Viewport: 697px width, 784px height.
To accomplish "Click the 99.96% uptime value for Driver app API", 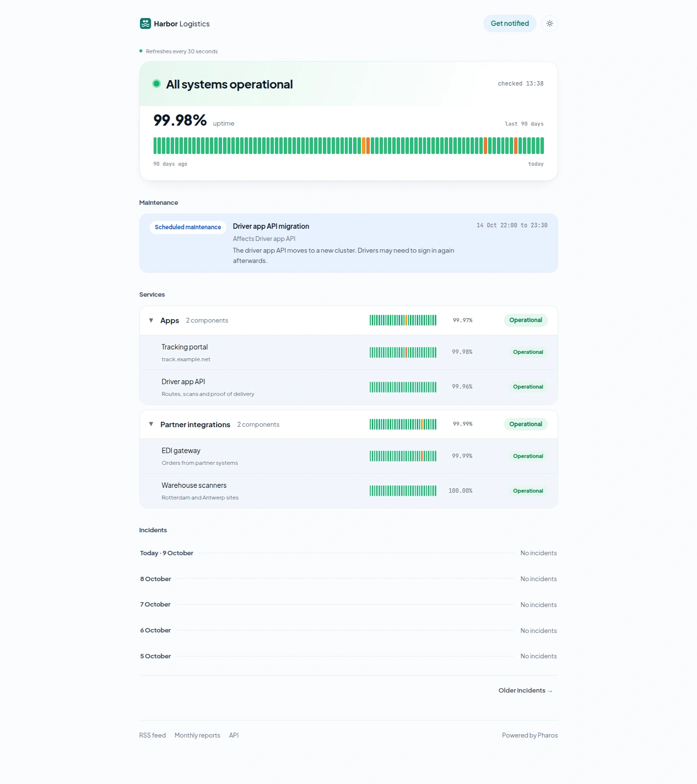I will tap(462, 387).
